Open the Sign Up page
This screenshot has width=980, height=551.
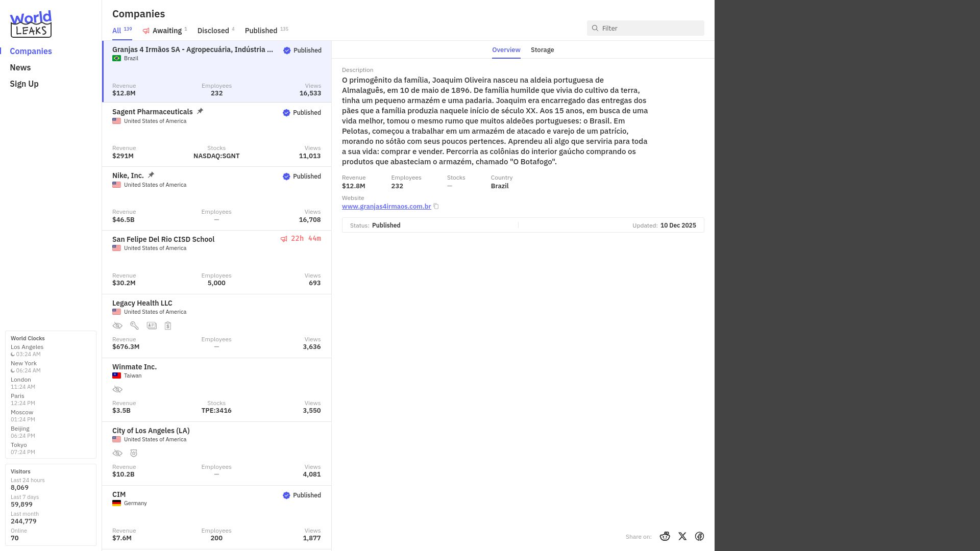24,84
